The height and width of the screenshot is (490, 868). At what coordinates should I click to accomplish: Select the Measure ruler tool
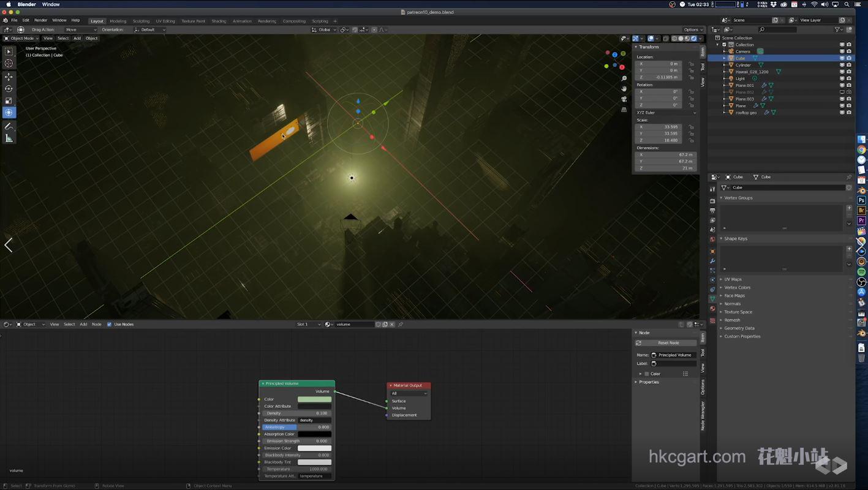point(9,138)
